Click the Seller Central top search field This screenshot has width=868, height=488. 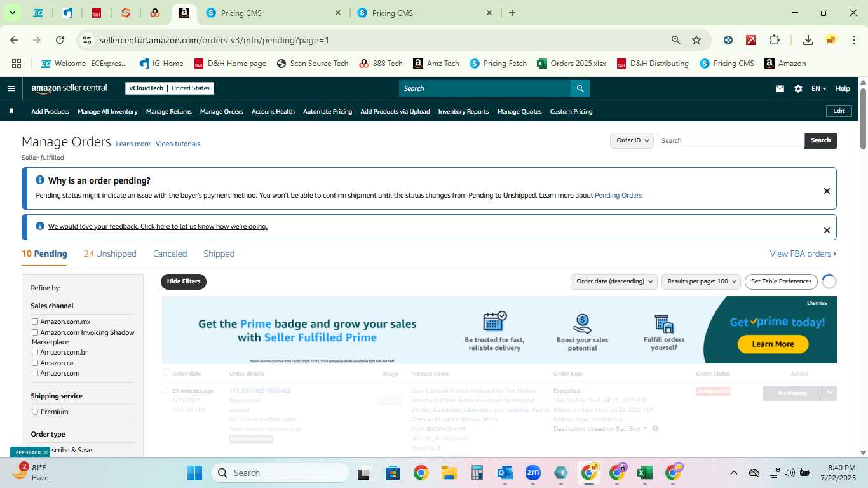click(x=484, y=88)
